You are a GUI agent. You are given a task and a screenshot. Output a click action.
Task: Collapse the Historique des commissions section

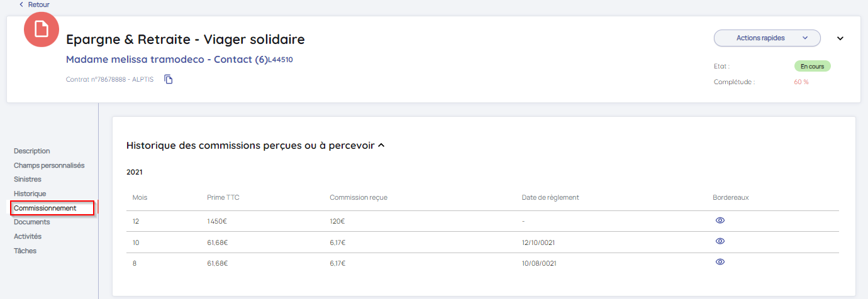381,146
